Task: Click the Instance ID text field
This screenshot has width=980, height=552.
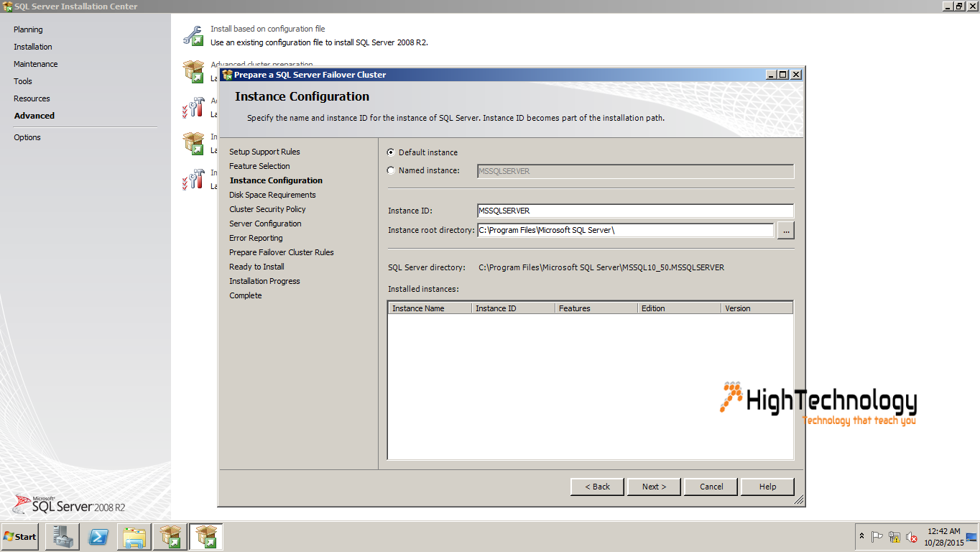Action: [635, 211]
